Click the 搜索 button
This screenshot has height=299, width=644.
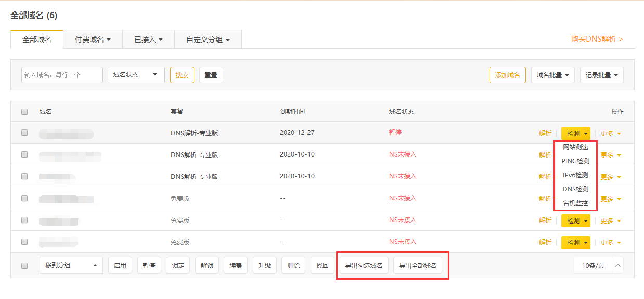182,75
